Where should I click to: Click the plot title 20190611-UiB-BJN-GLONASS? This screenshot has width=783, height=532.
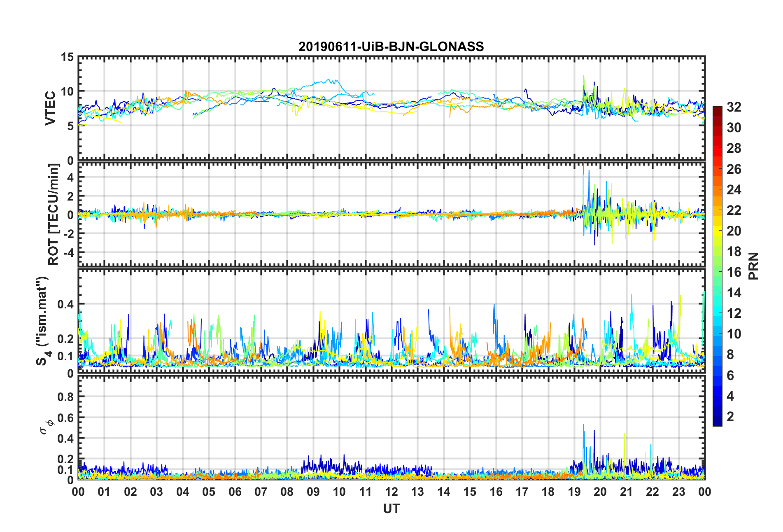pyautogui.click(x=391, y=47)
